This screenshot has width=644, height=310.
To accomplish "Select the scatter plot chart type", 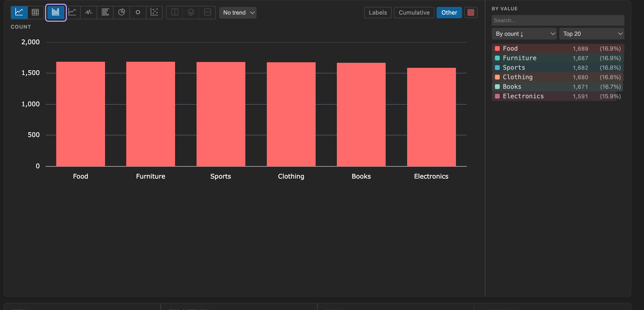I will click(x=154, y=12).
